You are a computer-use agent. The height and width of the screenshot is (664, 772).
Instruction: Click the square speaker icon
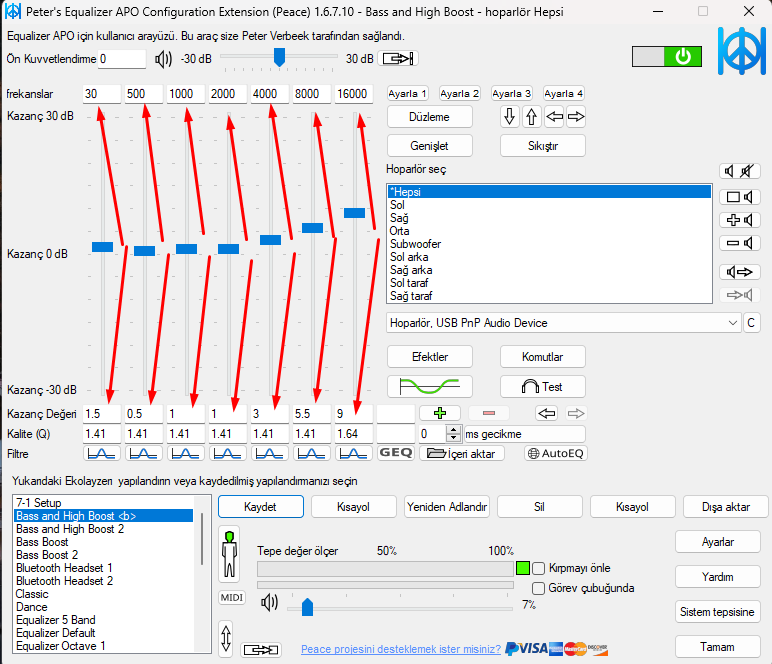(740, 197)
